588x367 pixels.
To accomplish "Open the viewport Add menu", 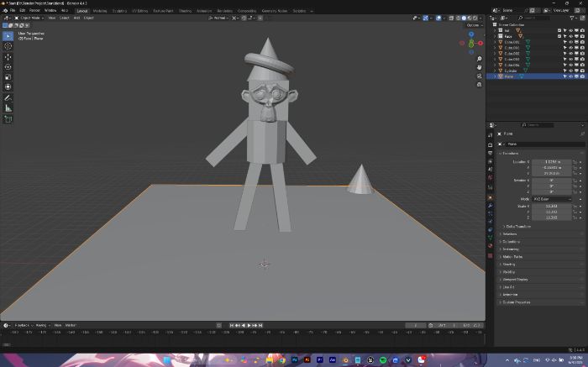I will (x=76, y=18).
